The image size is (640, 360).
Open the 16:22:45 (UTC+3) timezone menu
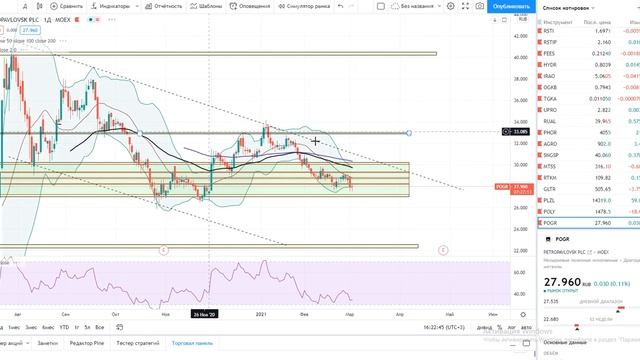pos(444,327)
